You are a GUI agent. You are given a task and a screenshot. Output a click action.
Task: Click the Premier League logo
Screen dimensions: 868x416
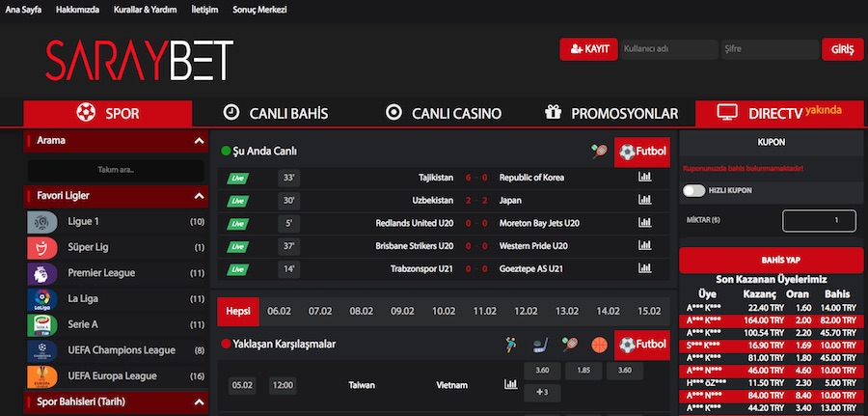pyautogui.click(x=42, y=273)
